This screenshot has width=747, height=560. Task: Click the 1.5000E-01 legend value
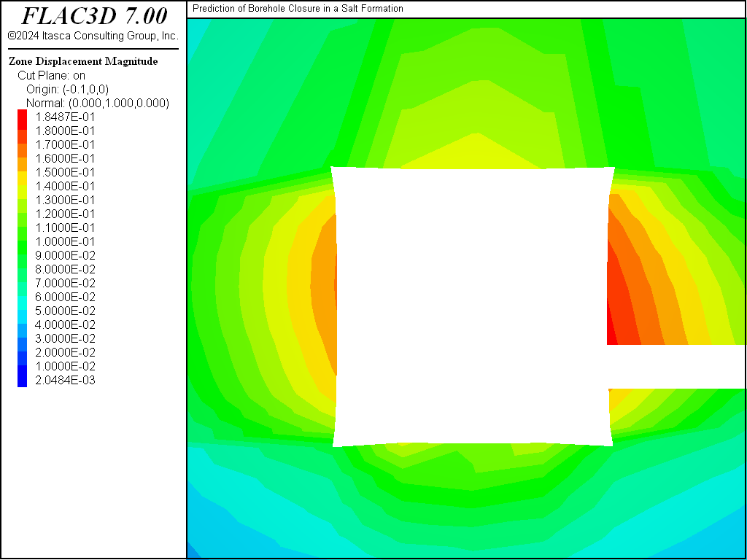pos(65,172)
